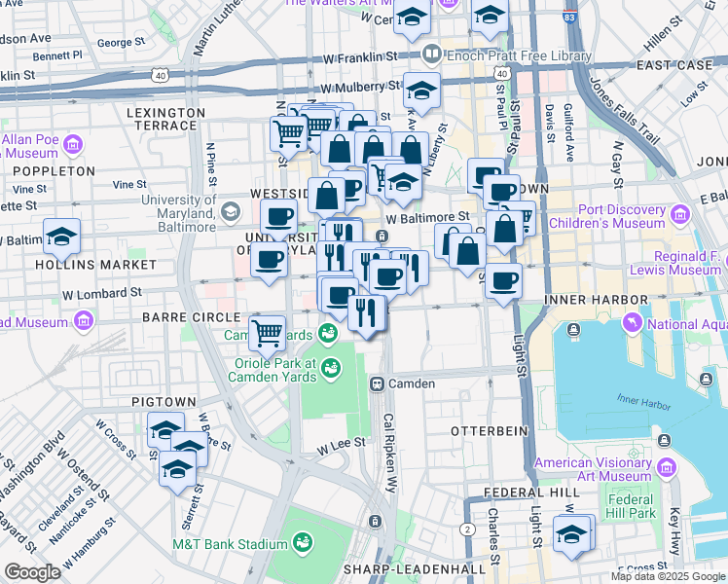Select the Guilford Ave street label
The width and height of the screenshot is (728, 584).
point(567,131)
